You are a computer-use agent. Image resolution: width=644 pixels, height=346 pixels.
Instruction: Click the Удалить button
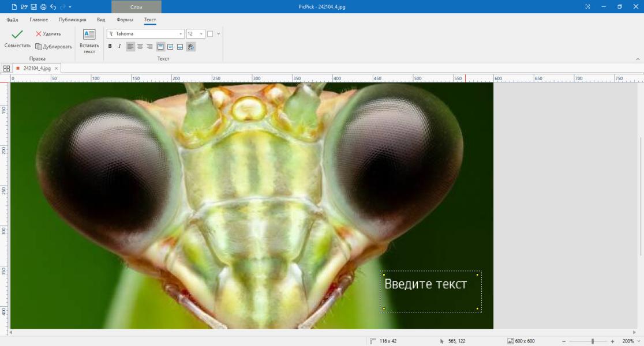pyautogui.click(x=48, y=33)
